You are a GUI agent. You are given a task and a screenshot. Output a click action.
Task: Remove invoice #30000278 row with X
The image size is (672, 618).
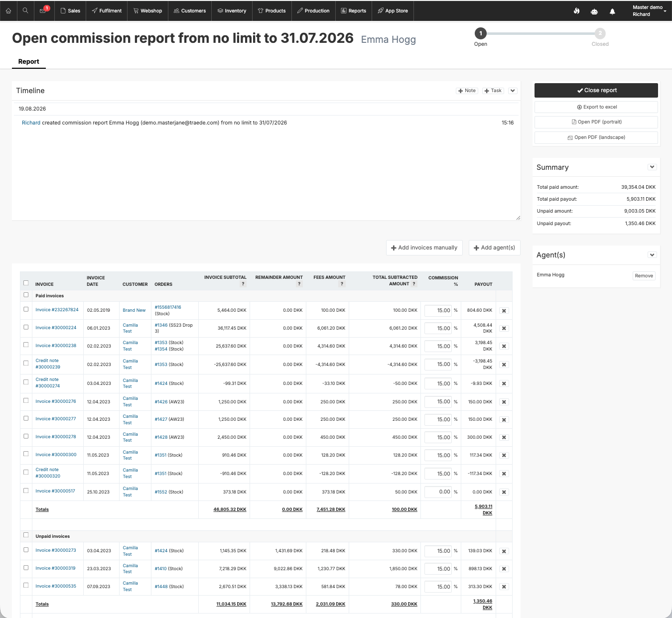504,438
